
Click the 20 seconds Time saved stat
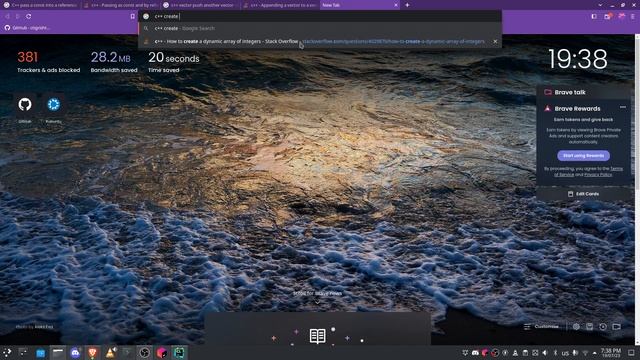coord(173,62)
